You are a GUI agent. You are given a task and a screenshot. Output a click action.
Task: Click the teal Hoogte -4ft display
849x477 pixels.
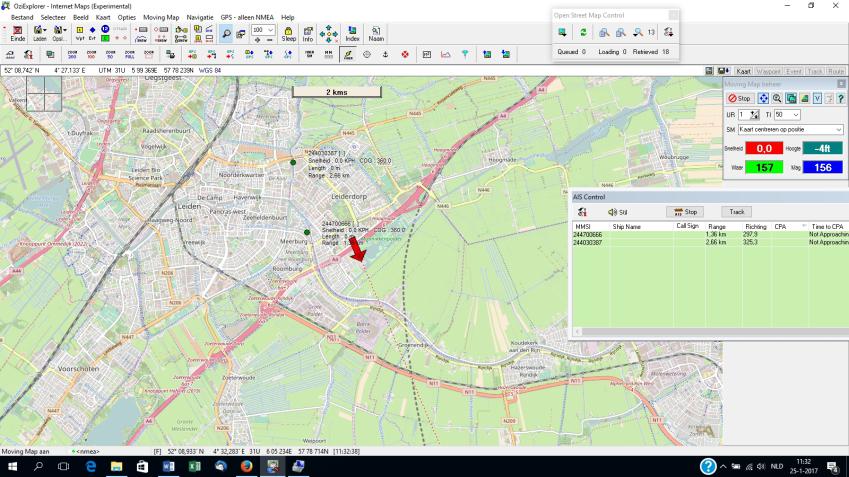click(x=822, y=148)
